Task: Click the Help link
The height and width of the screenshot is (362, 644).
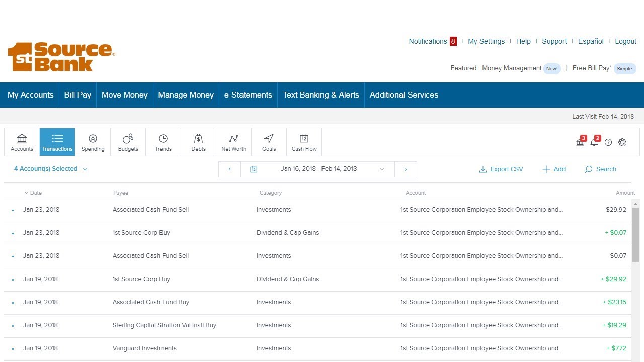Action: pos(523,41)
